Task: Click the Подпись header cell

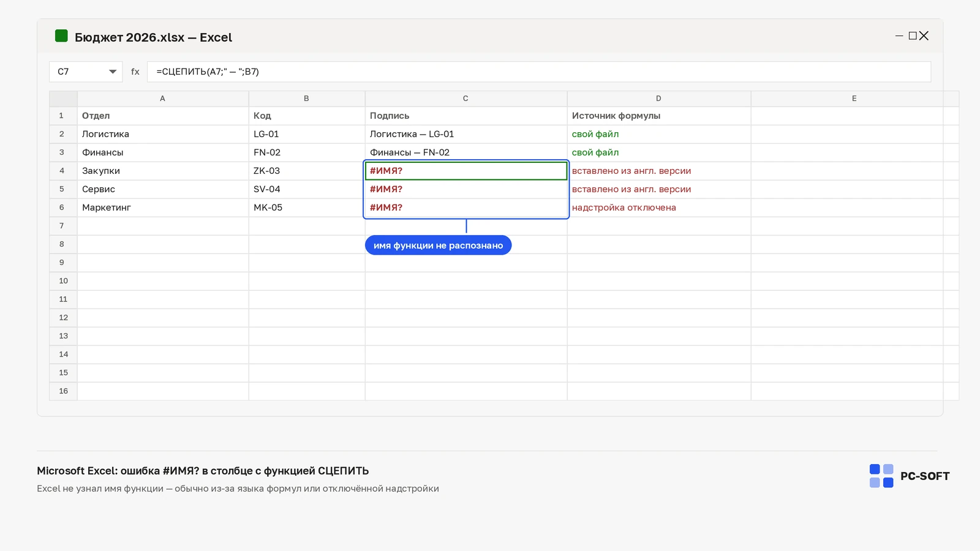Action: [466, 116]
